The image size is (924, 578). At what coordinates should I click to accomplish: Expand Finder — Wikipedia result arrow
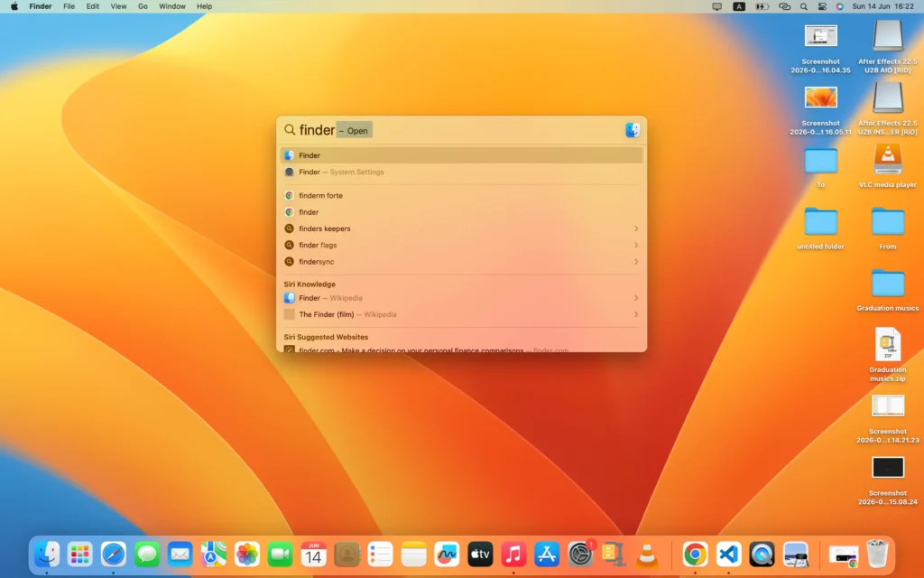pyautogui.click(x=636, y=298)
